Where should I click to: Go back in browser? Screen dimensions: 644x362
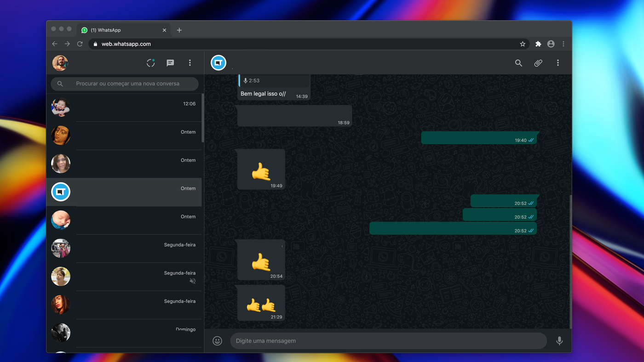[55, 44]
